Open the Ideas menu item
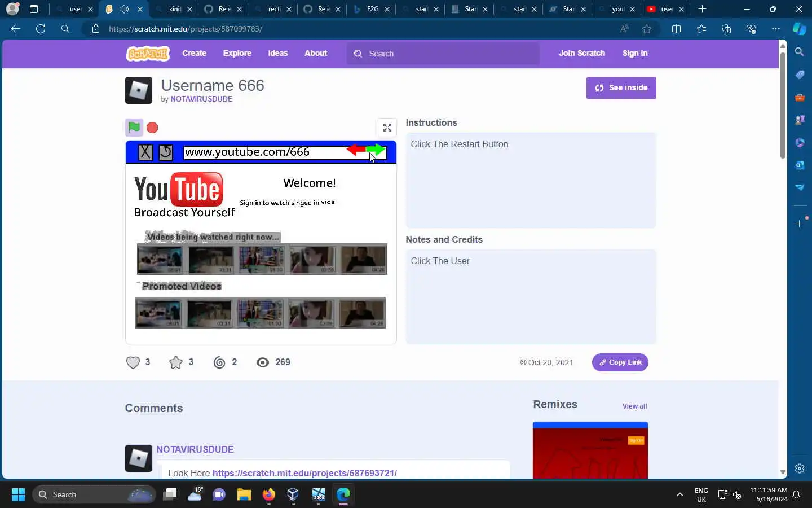Image resolution: width=812 pixels, height=508 pixels. click(278, 53)
